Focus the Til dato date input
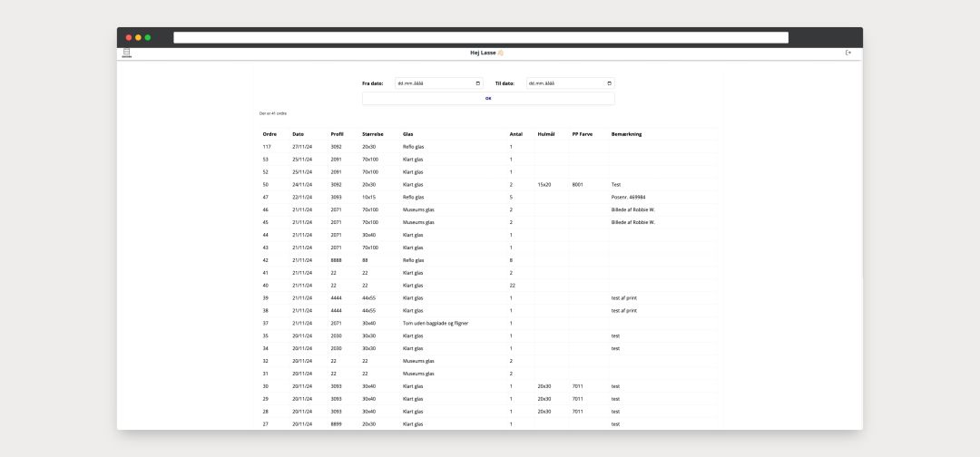 click(563, 83)
